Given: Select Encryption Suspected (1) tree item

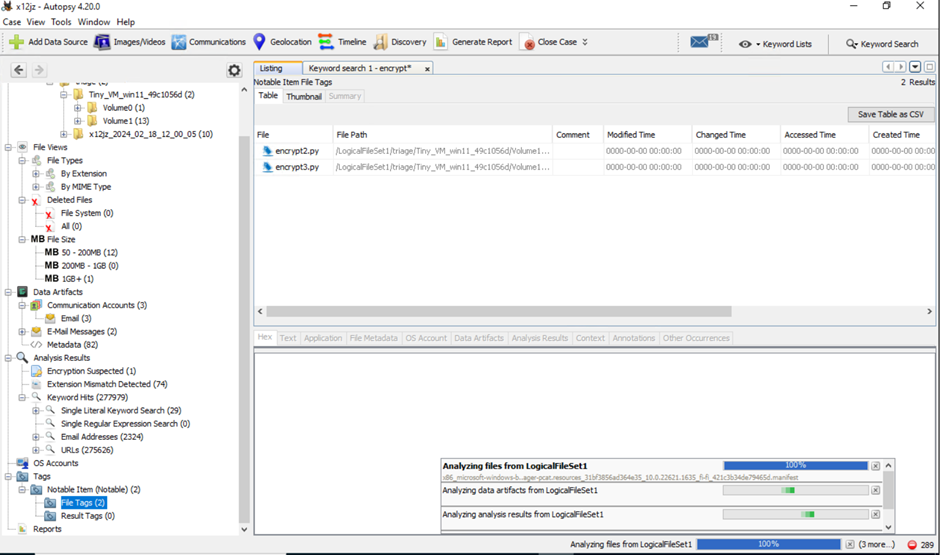Looking at the screenshot, I should point(91,371).
